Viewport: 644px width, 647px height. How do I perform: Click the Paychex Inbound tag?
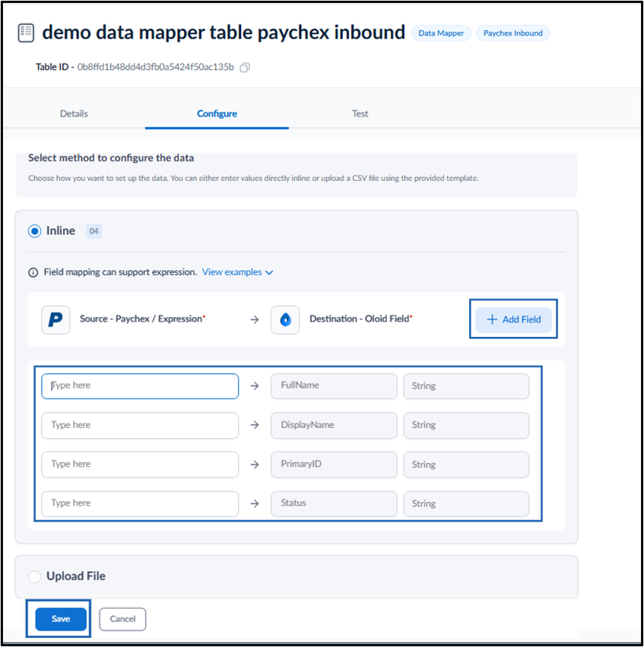(x=512, y=33)
